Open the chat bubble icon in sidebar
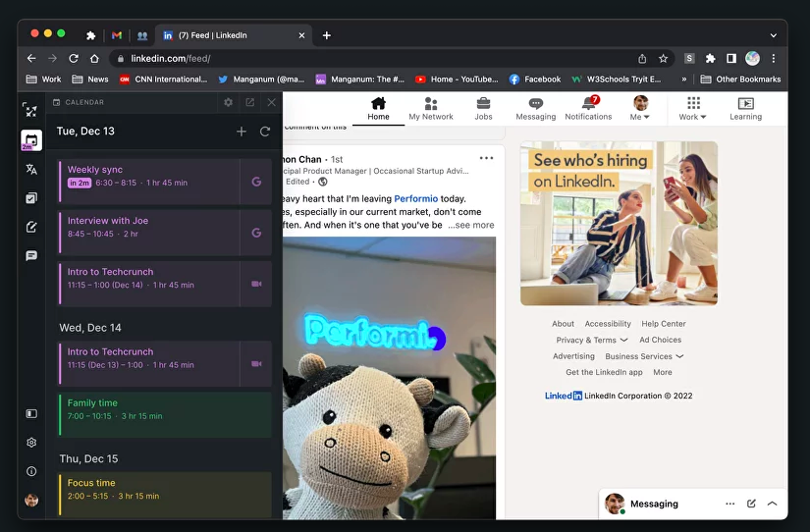Viewport: 810px width, 532px height. point(31,255)
